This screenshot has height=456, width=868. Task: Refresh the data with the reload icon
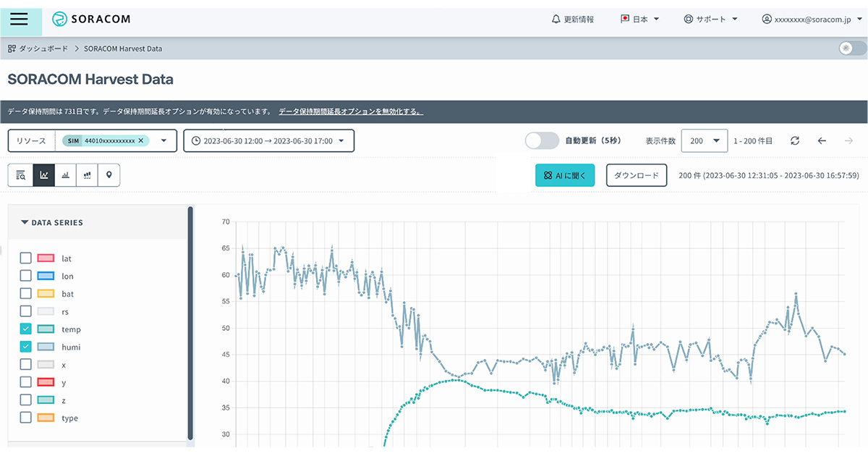click(x=795, y=140)
